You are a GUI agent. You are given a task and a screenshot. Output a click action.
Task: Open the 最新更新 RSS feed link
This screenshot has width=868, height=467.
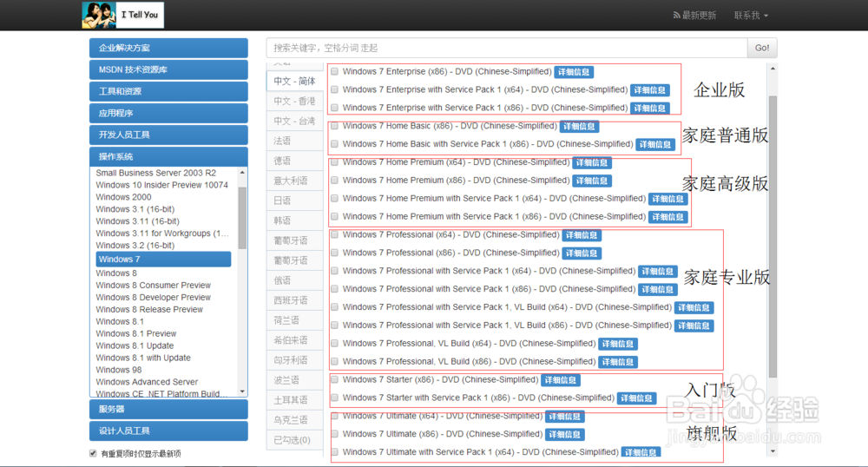pos(694,16)
